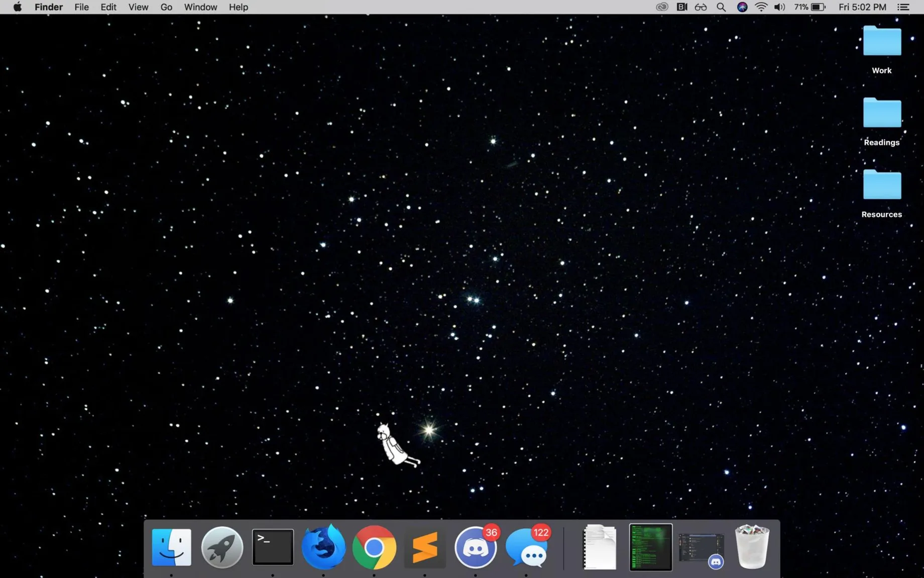Open the Apple menu
This screenshot has width=924, height=578.
pos(17,7)
